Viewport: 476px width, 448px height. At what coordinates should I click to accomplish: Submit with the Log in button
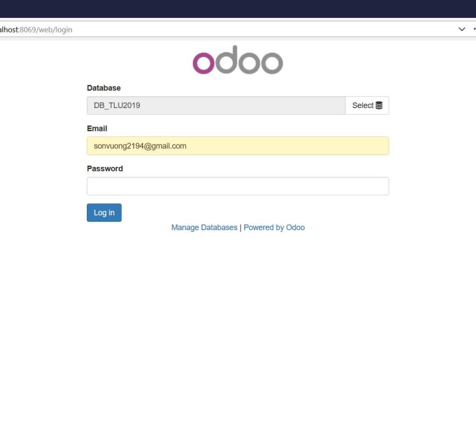pos(104,212)
